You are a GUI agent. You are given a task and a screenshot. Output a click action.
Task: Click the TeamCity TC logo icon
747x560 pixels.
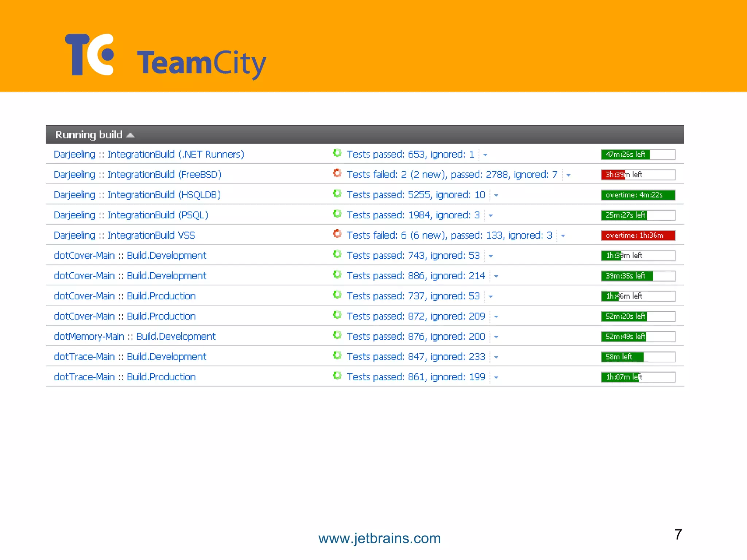90,55
